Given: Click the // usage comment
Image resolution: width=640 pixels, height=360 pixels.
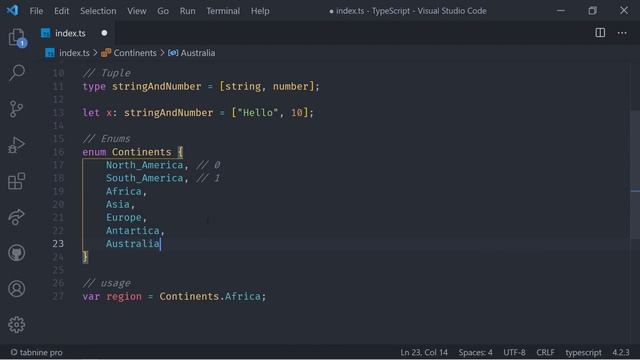Looking at the screenshot, I should click(106, 283).
